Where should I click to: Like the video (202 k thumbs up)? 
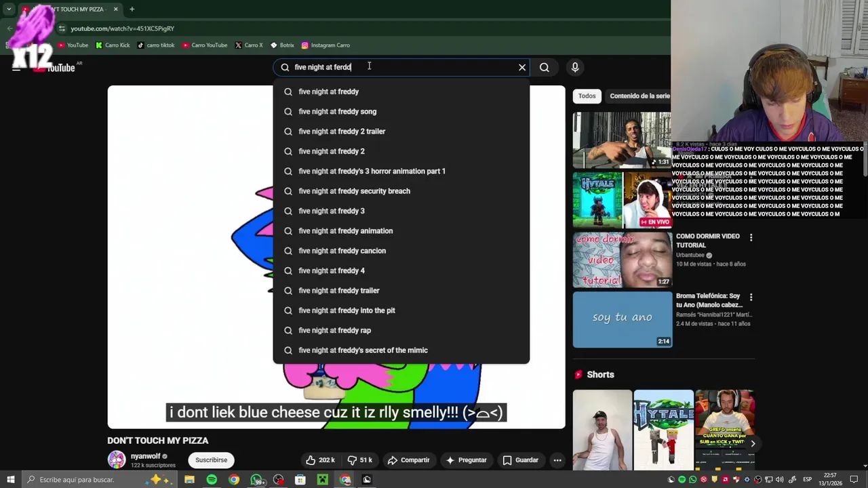coord(320,460)
